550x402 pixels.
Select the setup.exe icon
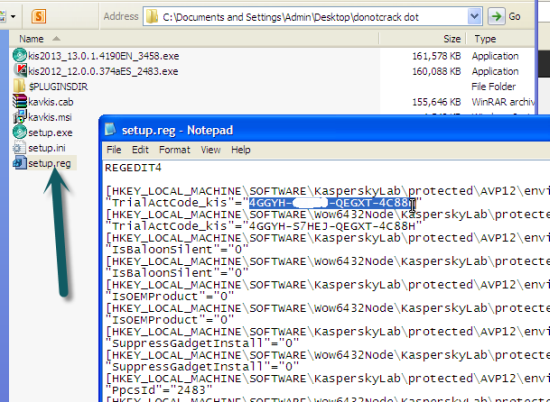pyautogui.click(x=20, y=132)
